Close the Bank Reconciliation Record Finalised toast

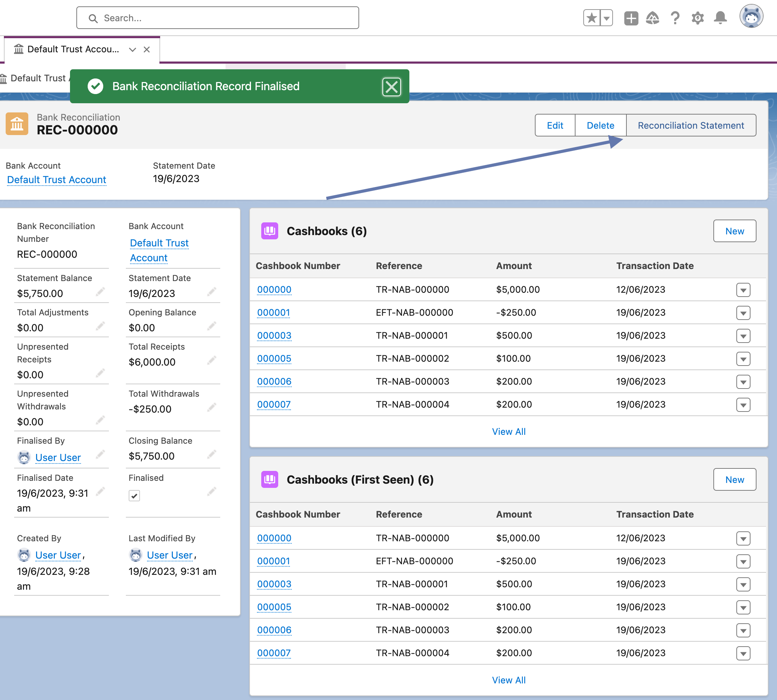click(x=391, y=87)
